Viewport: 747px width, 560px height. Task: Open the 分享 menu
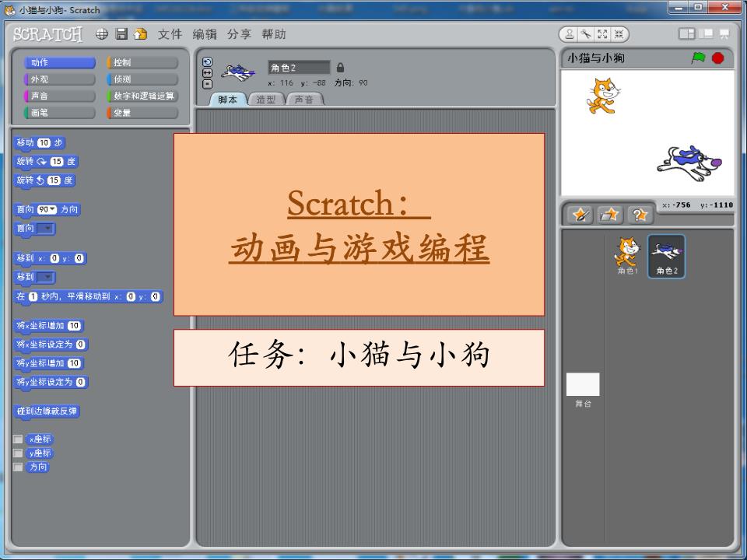239,33
